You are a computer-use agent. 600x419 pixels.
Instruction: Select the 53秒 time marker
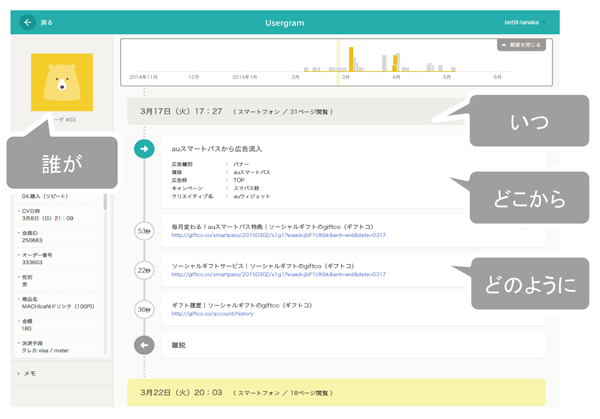[x=144, y=231]
